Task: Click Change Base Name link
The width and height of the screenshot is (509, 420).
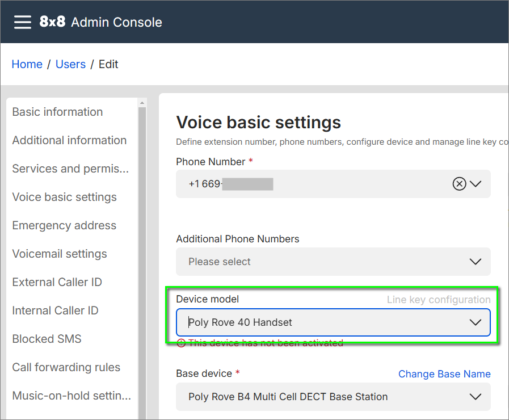Action: tap(444, 374)
